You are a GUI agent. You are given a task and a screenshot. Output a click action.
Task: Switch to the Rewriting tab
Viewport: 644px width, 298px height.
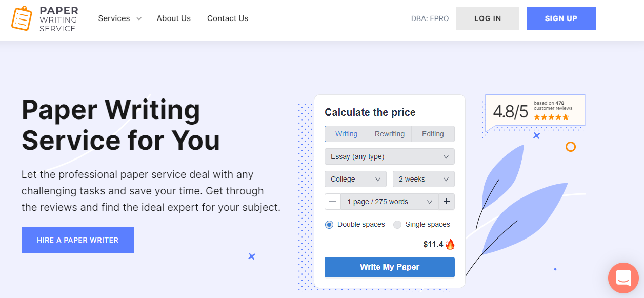click(x=390, y=134)
